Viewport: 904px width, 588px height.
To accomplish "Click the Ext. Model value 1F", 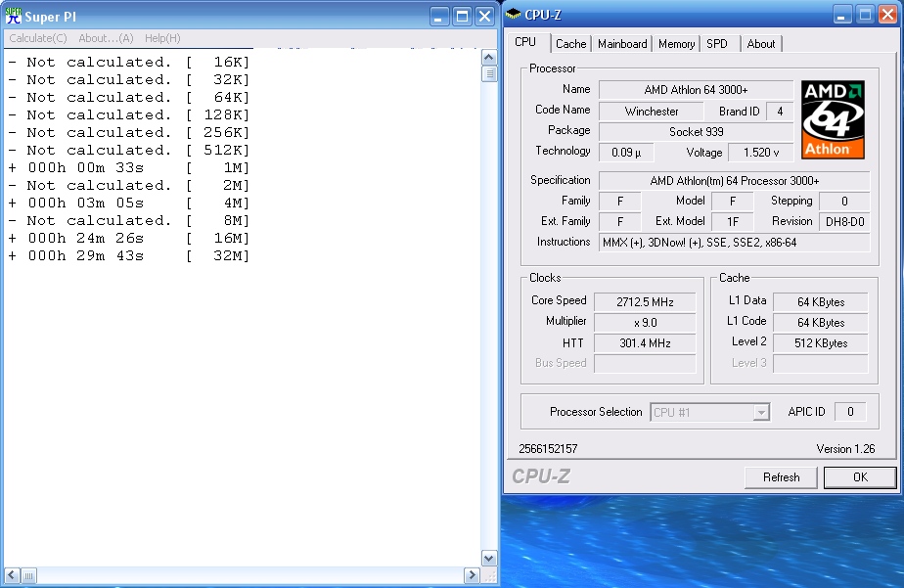I will [732, 222].
